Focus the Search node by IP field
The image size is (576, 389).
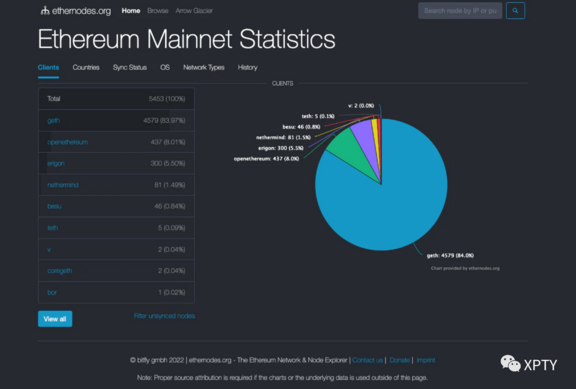tap(460, 11)
